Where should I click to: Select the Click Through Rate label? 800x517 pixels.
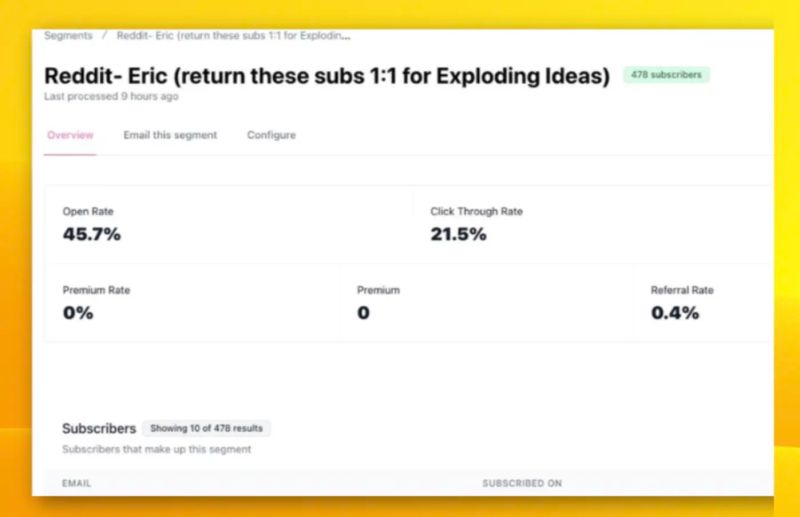476,212
